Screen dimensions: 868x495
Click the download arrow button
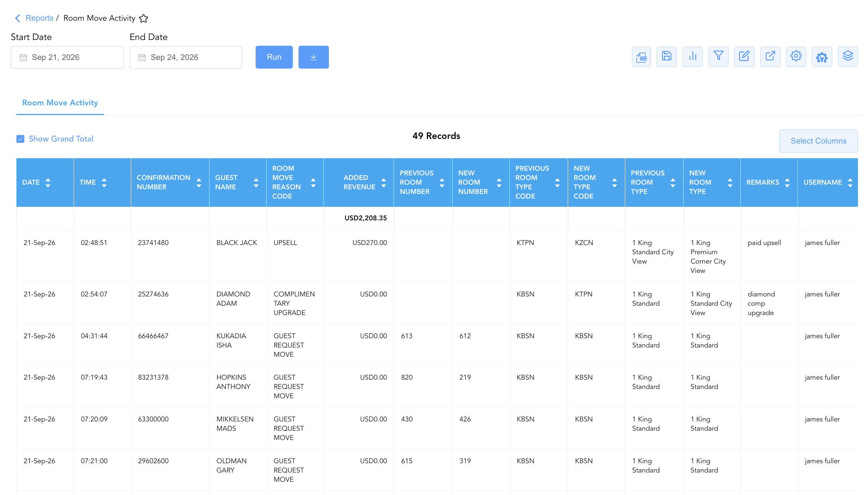(x=314, y=57)
